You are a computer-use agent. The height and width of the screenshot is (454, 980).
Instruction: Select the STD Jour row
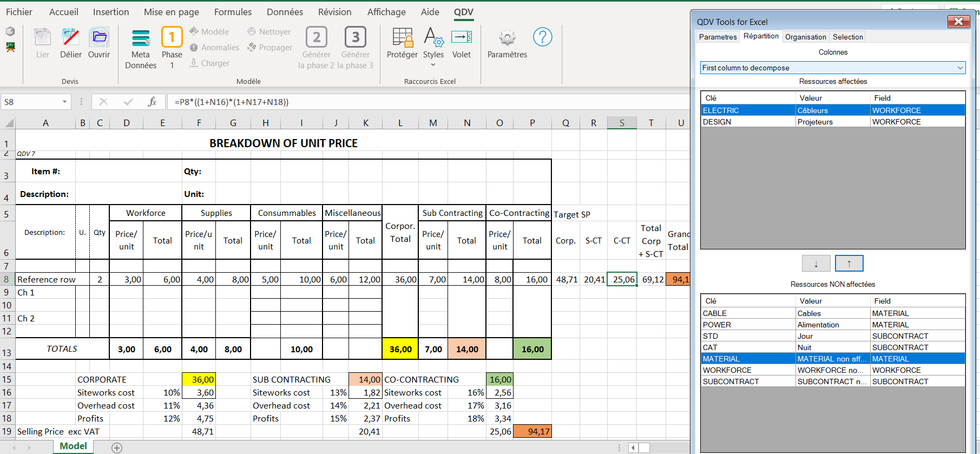[833, 336]
